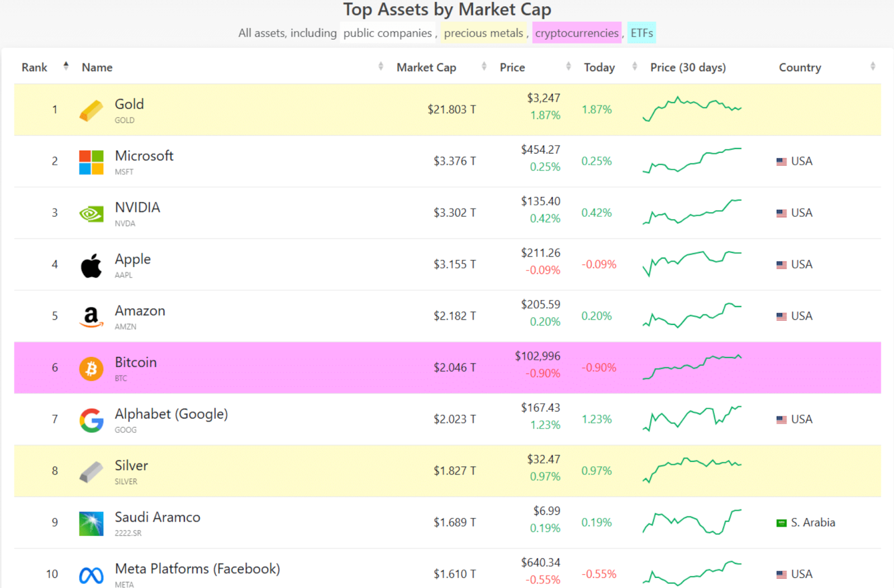Click Saudi Aramco price $6.99
Screen dimensions: 894x588
[547, 511]
